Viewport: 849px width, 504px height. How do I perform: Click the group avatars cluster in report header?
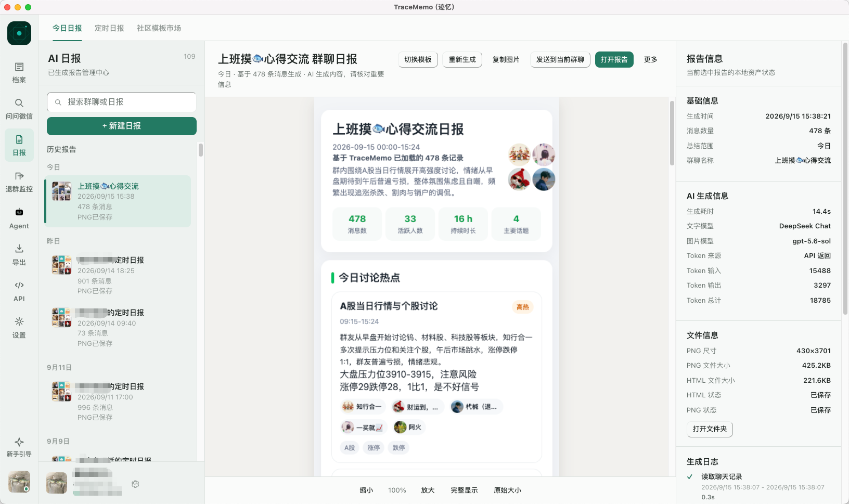click(x=532, y=167)
